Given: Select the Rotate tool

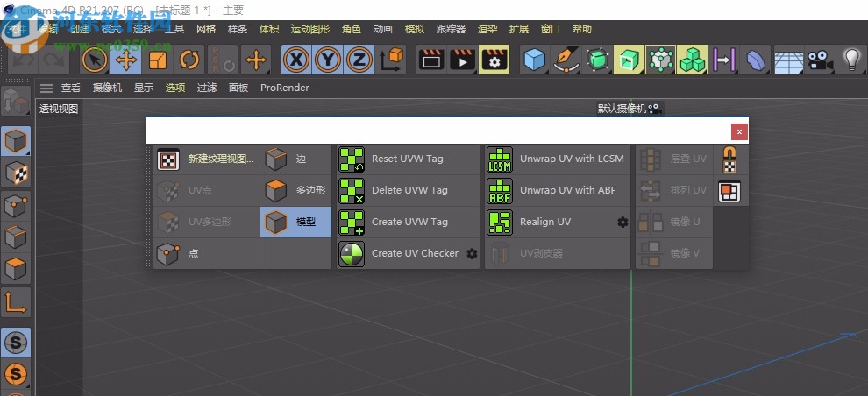Looking at the screenshot, I should (x=189, y=60).
